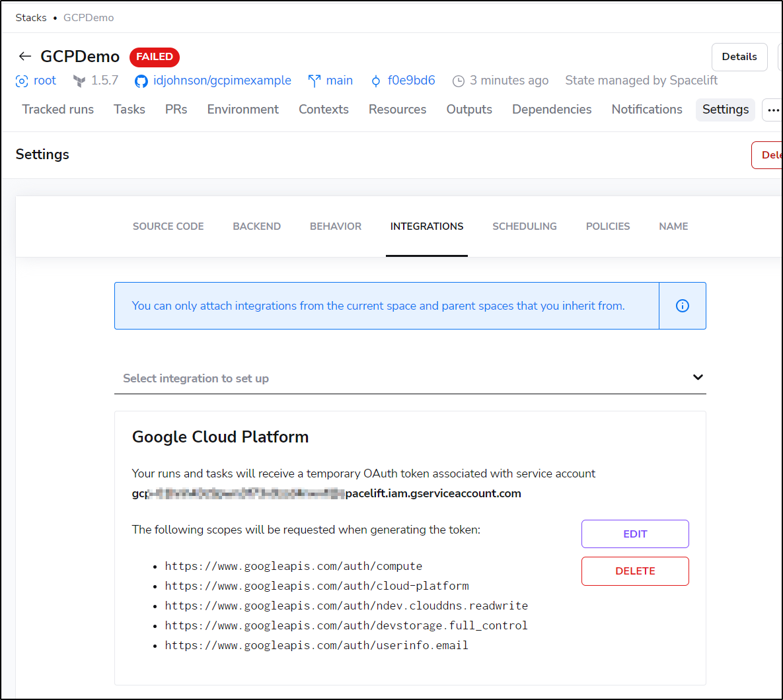
Task: Click the 3 minutes ago timestamp
Action: coord(509,81)
